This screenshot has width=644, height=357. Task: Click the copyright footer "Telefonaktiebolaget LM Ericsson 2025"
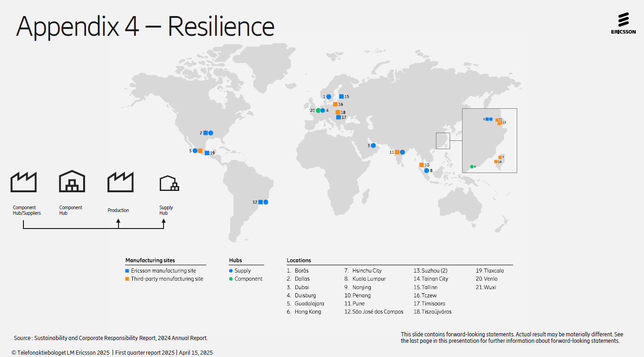pyautogui.click(x=61, y=353)
